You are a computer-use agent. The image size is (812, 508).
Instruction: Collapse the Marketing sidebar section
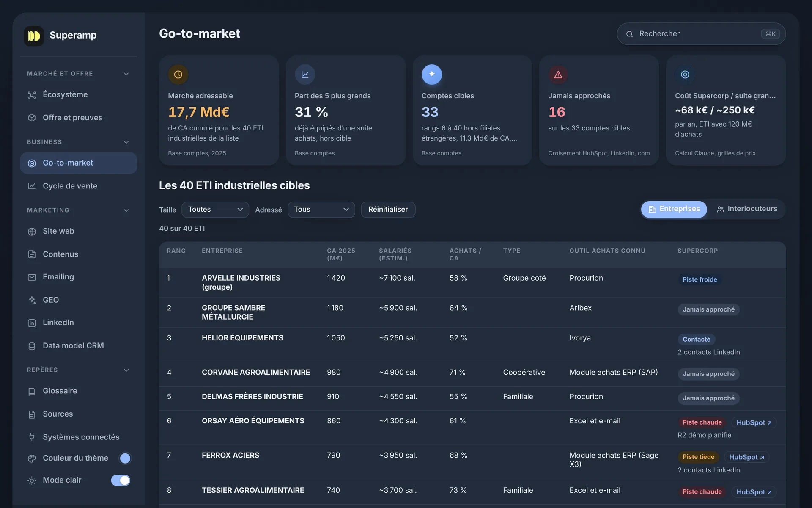click(x=126, y=210)
